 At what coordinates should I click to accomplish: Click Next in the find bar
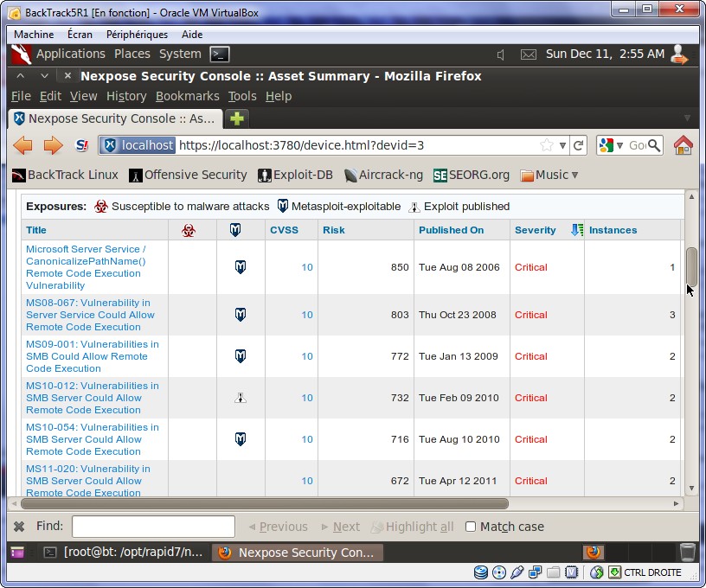click(x=341, y=527)
